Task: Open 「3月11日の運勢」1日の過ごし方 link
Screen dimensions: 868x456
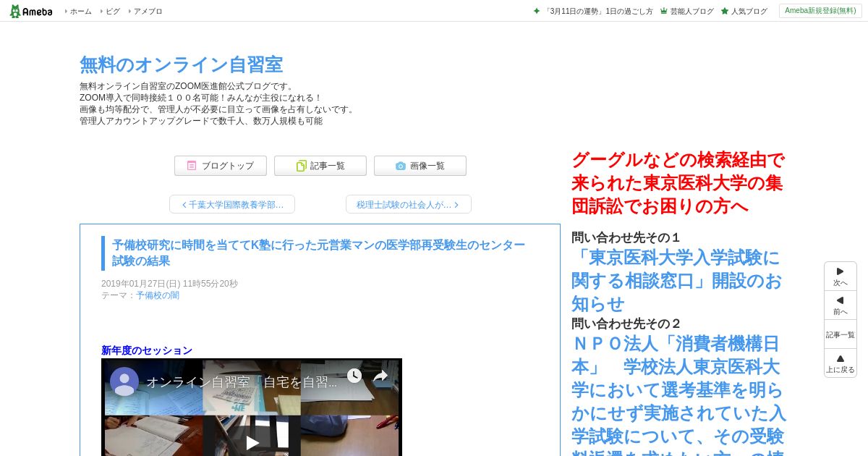Action: point(599,12)
